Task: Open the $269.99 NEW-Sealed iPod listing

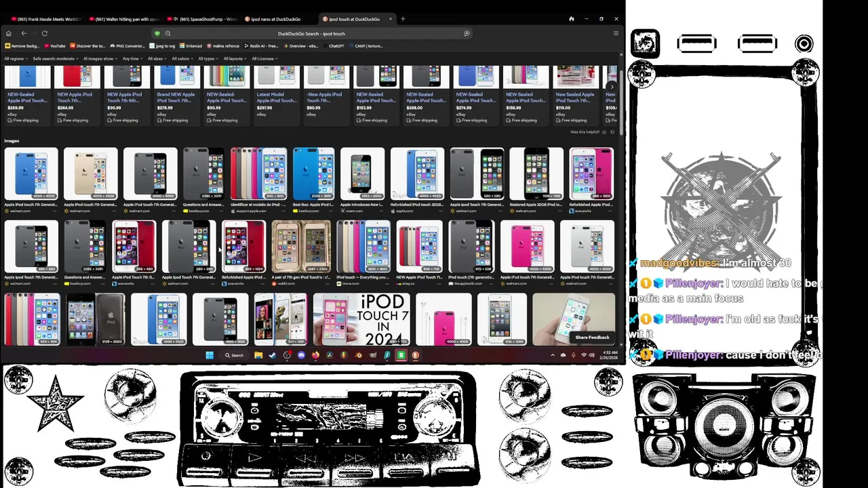Action: tap(27, 95)
